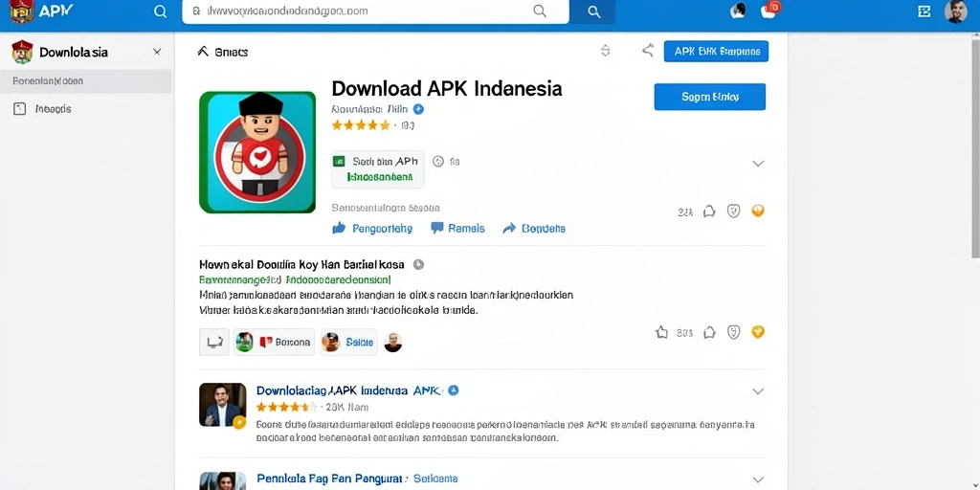Image resolution: width=980 pixels, height=490 pixels.
Task: Click the monitor icon chip below the post
Action: 214,342
